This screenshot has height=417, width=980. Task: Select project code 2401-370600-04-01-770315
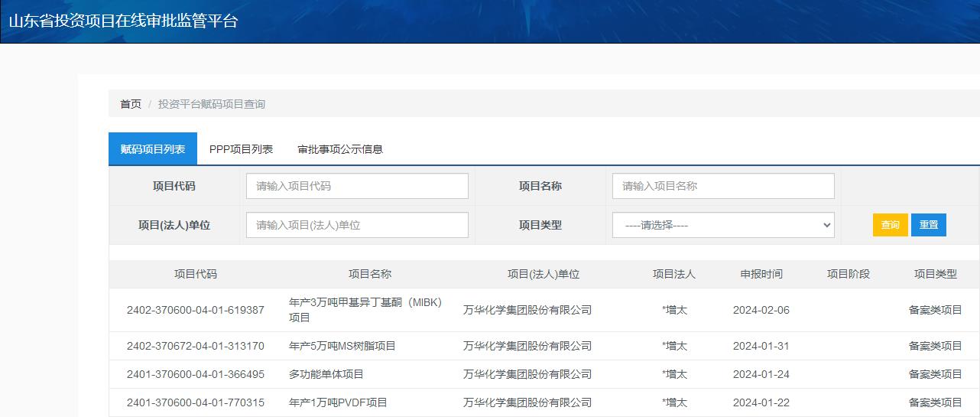(196, 402)
